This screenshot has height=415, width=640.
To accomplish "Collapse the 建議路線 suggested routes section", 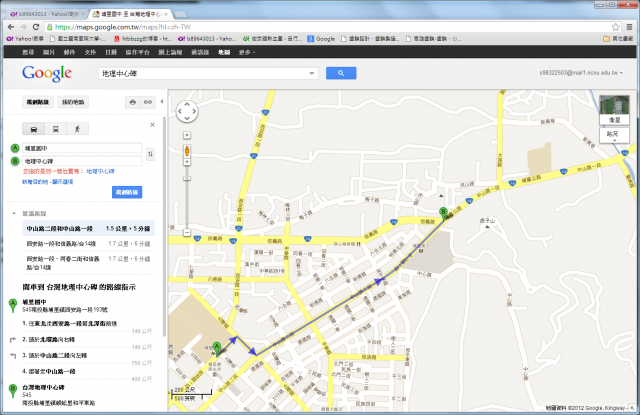I will pos(14,213).
